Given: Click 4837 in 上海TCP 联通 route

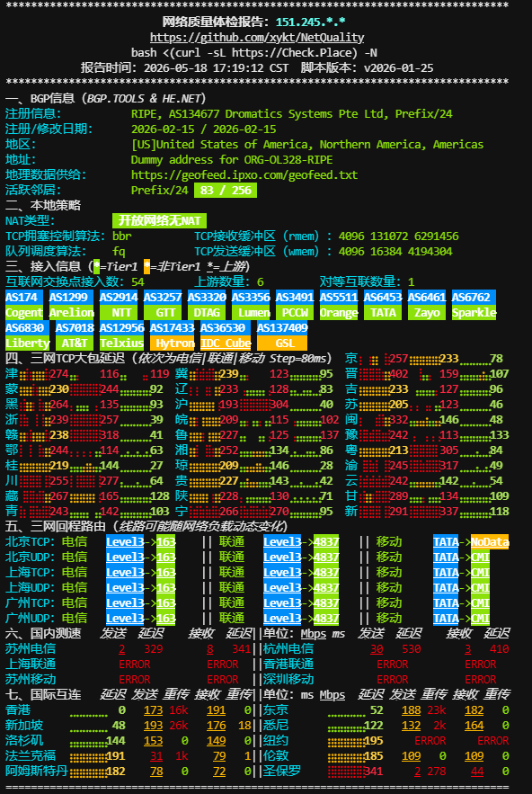Looking at the screenshot, I should pyautogui.click(x=326, y=572).
